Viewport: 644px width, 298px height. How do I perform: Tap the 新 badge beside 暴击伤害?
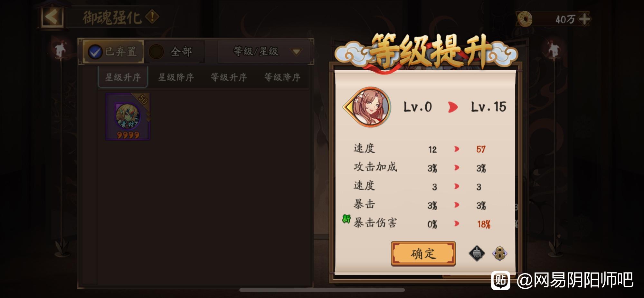[346, 219]
